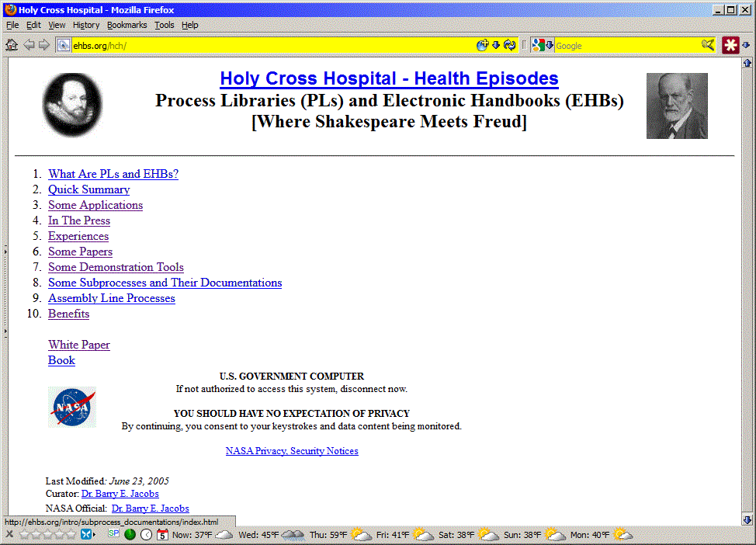Click the Mon 40°F weather icon
Image resolution: width=756 pixels, height=545 pixels.
pyautogui.click(x=622, y=534)
